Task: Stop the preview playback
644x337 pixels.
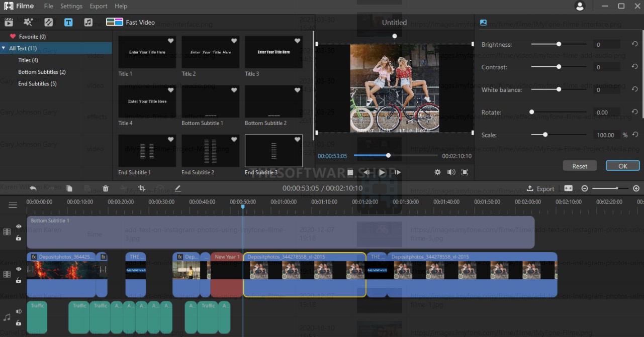Action: 350,172
